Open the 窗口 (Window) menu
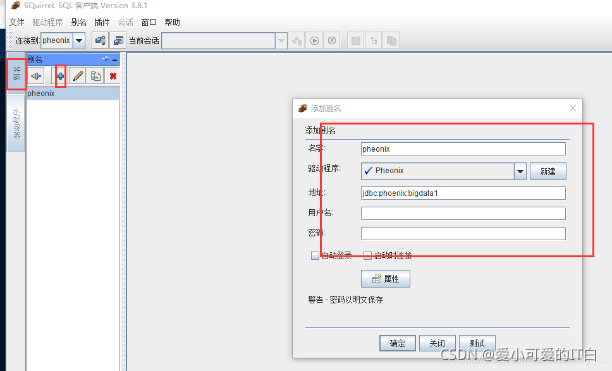 tap(149, 22)
